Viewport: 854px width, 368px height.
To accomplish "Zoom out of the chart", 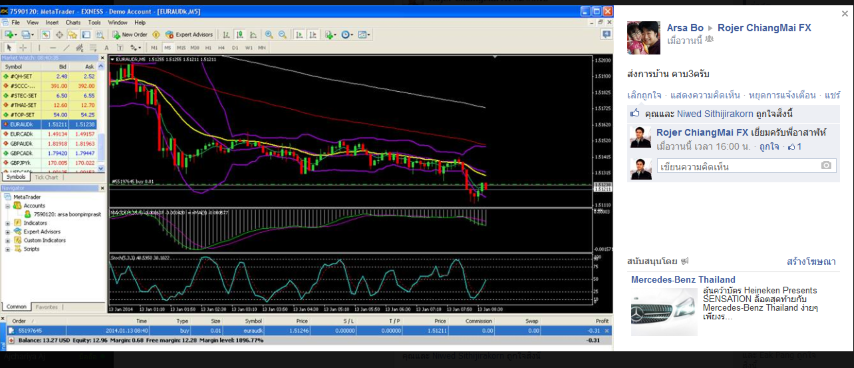I will pos(282,34).
